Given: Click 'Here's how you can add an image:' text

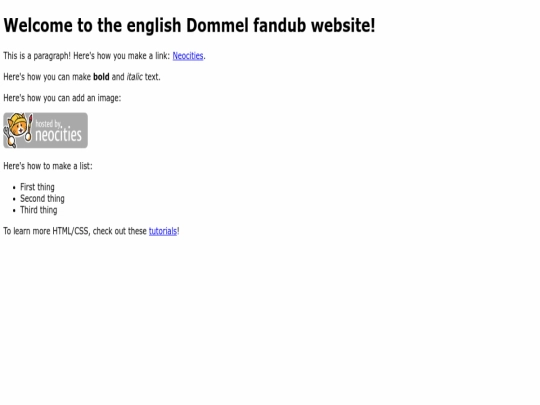Looking at the screenshot, I should pos(62,98).
